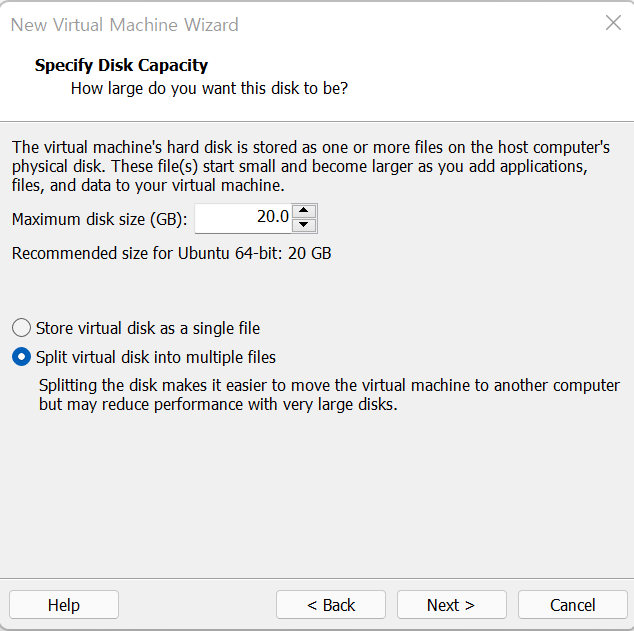Viewport: 634px width, 631px height.
Task: Proceed with the Next > button
Action: [x=452, y=605]
